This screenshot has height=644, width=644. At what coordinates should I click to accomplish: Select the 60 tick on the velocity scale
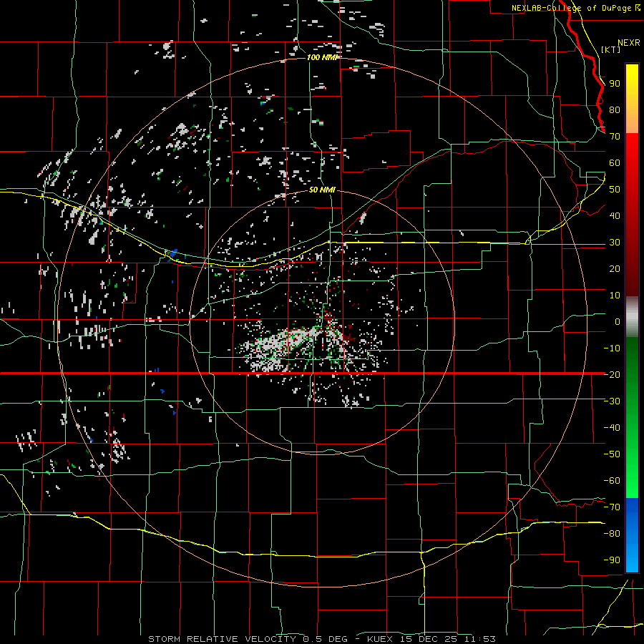pos(615,162)
